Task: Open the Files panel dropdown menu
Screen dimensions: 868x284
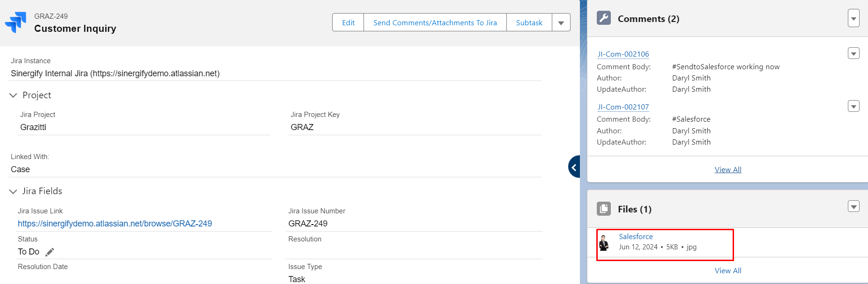Action: [853, 206]
